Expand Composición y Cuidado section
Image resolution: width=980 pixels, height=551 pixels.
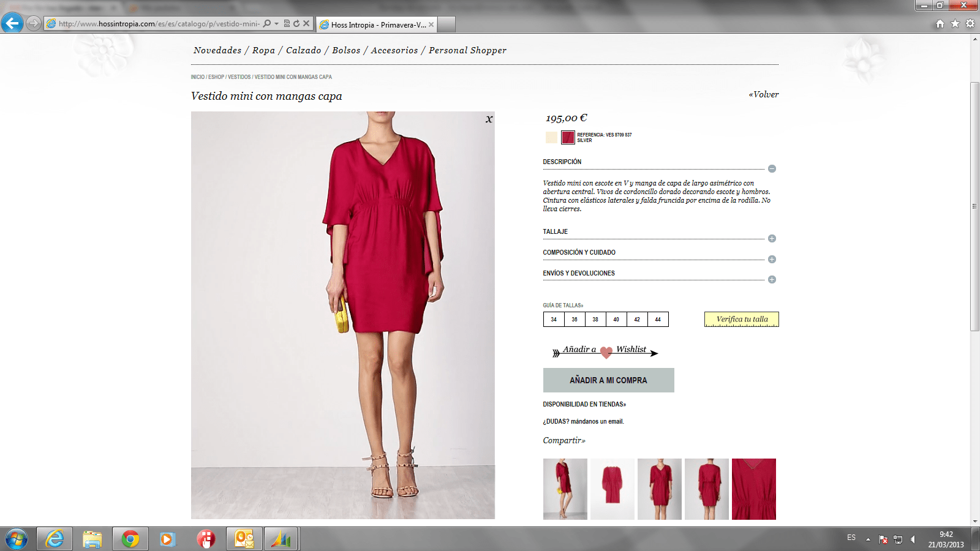(772, 259)
